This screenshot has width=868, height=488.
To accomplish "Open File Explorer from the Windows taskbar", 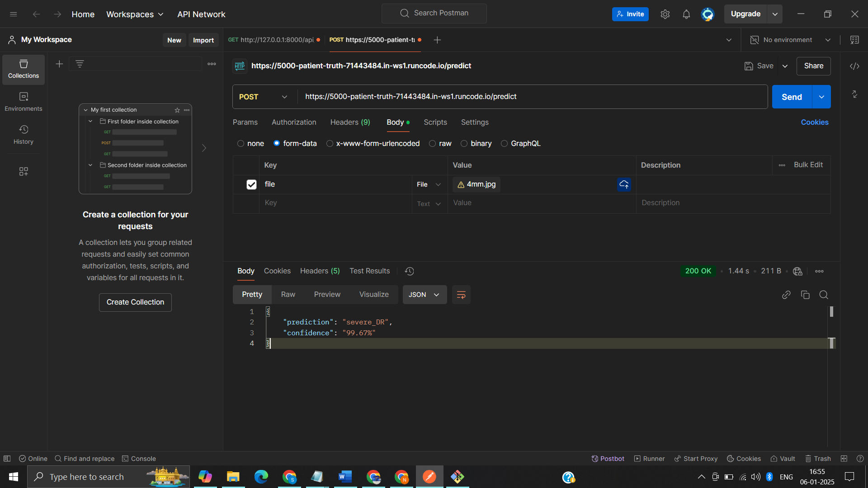I will pyautogui.click(x=233, y=477).
